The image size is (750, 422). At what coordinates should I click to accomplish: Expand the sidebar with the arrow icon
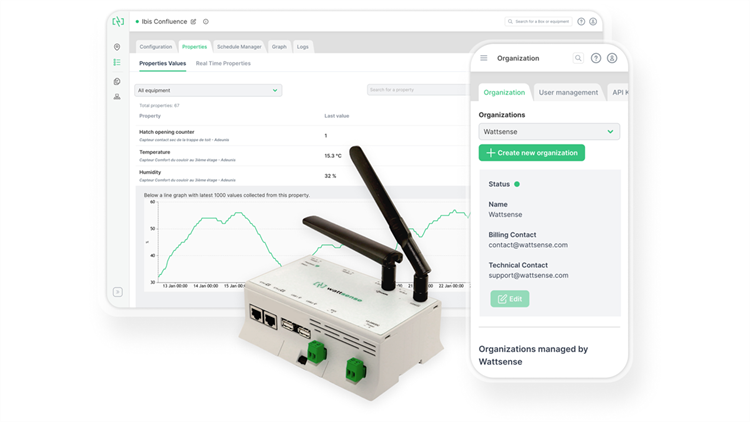click(118, 292)
